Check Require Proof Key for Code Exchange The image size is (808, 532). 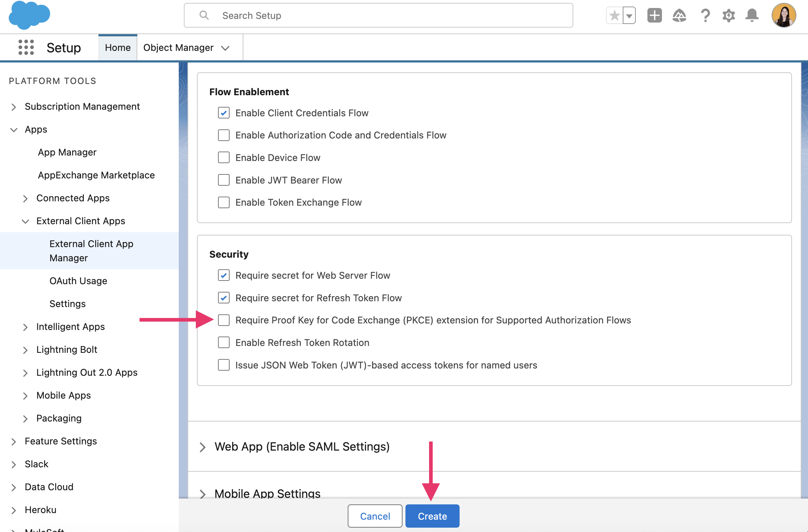pyautogui.click(x=223, y=320)
